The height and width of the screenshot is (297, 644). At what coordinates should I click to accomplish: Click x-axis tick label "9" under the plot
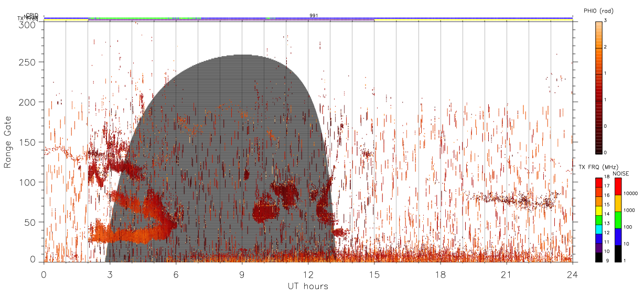pyautogui.click(x=242, y=274)
